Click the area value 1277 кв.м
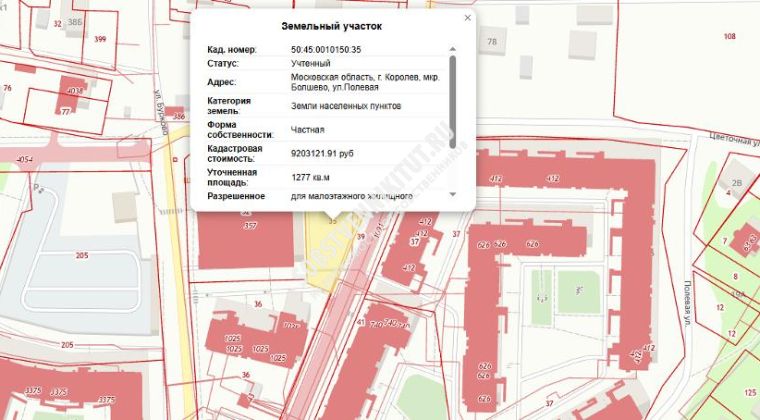This screenshot has width=760, height=420. [x=310, y=177]
